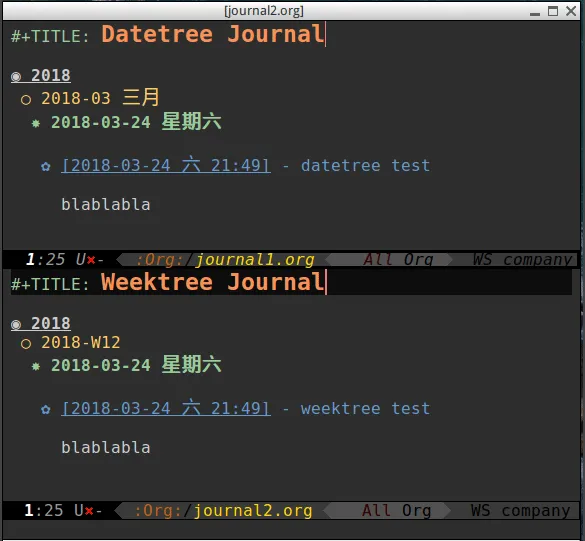Open the timestamp link before weektree test

(166, 409)
